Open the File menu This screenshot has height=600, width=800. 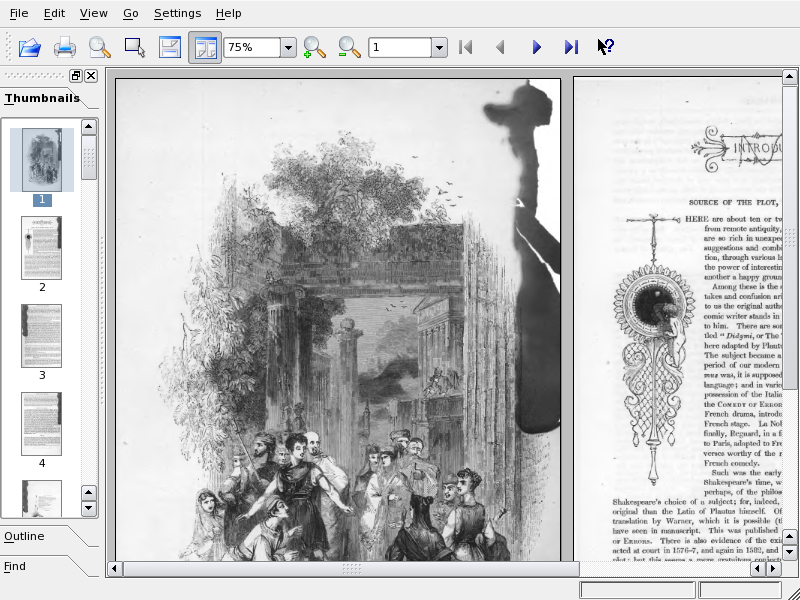tap(19, 13)
